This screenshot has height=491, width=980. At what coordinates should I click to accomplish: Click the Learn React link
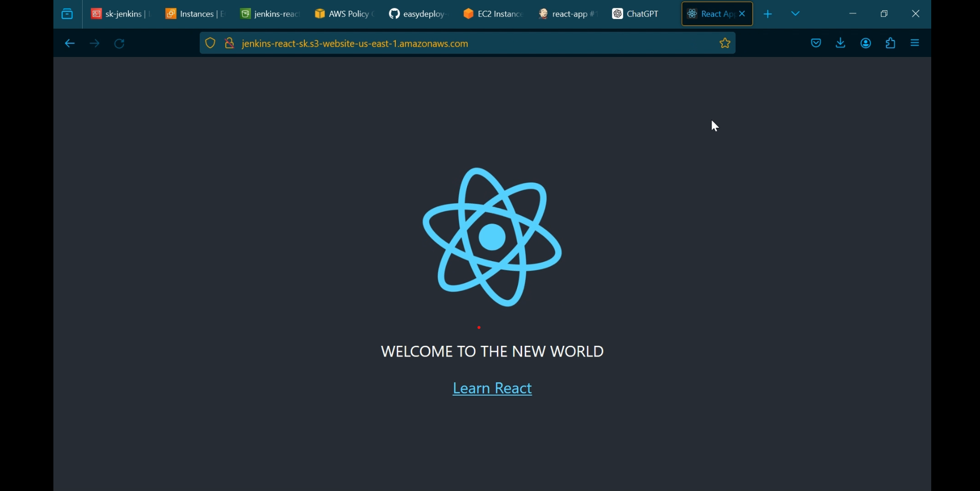point(492,389)
